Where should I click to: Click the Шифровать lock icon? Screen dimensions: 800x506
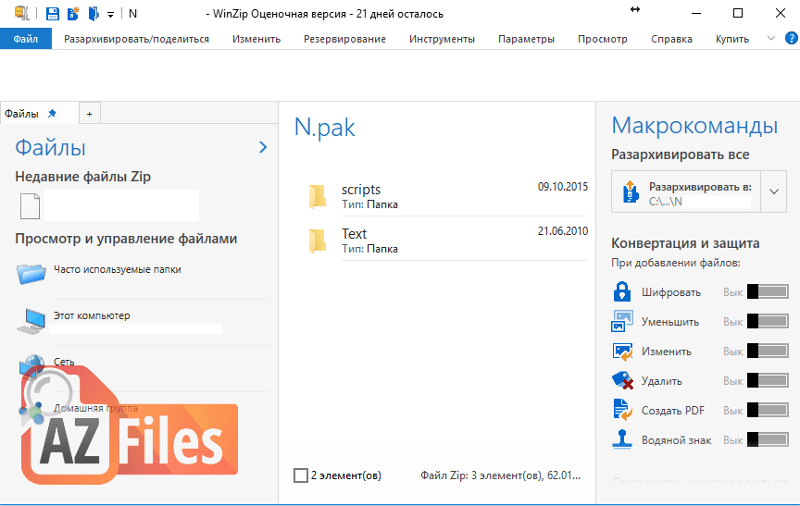pyautogui.click(x=622, y=291)
